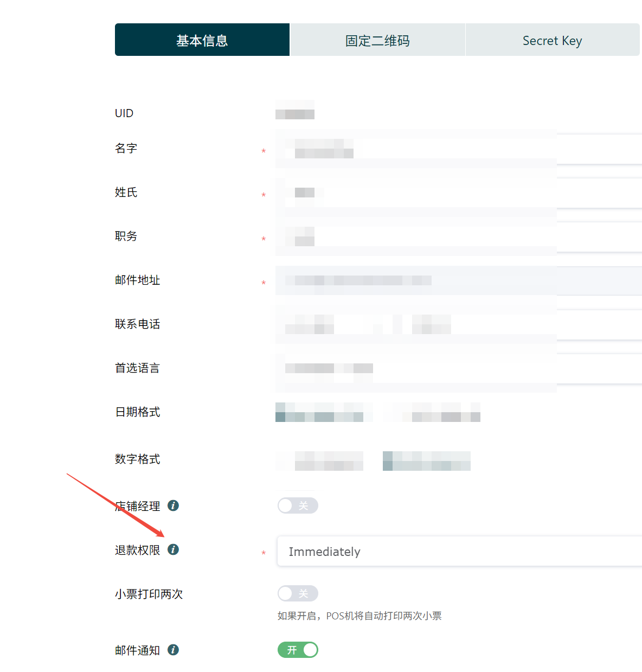
Task: Click into the 职务 input field
Action: (459, 236)
